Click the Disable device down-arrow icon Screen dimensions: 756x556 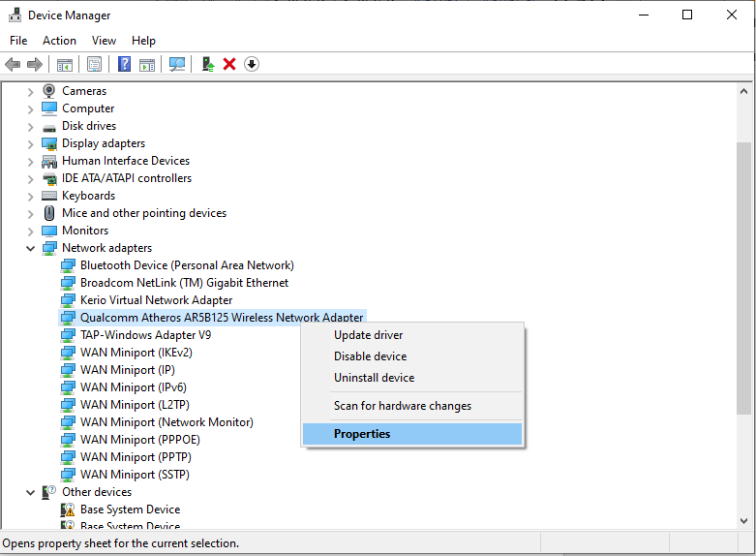click(x=252, y=64)
